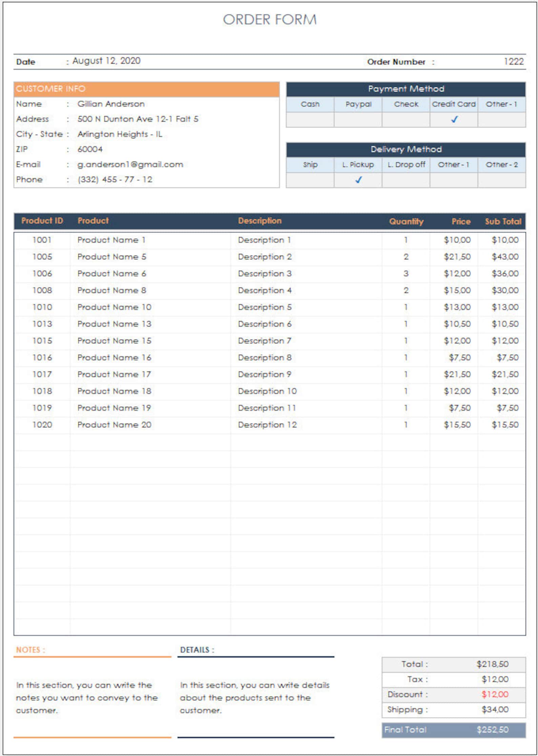Select the Product Name 10 cell
Screen dimensions: 538x756
point(150,307)
